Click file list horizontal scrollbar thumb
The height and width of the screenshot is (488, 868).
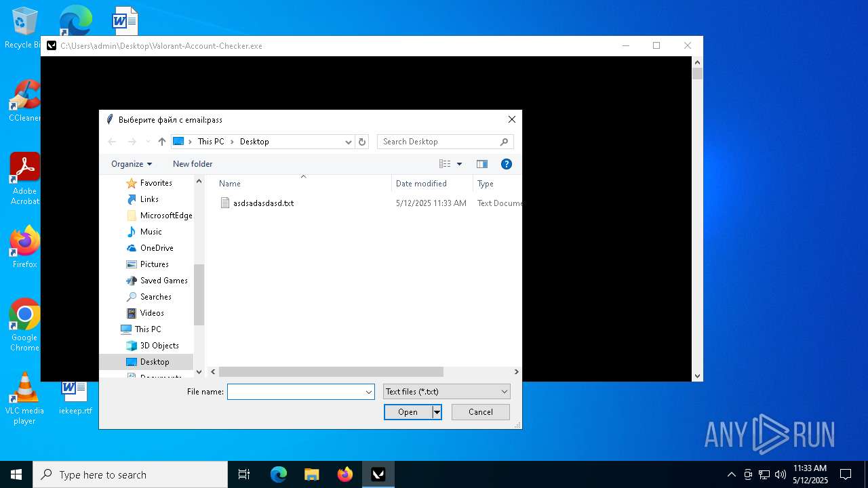point(331,371)
